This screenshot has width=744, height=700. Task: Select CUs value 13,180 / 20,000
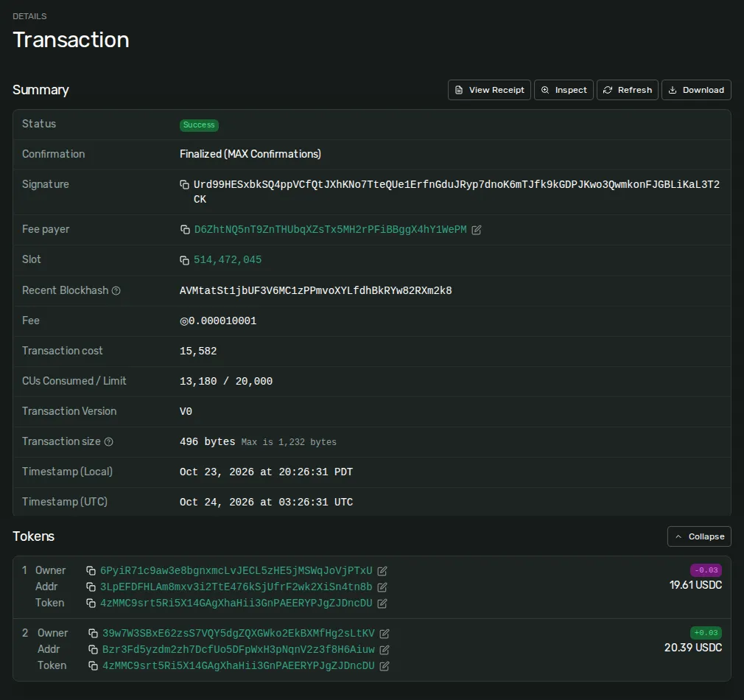[226, 382]
